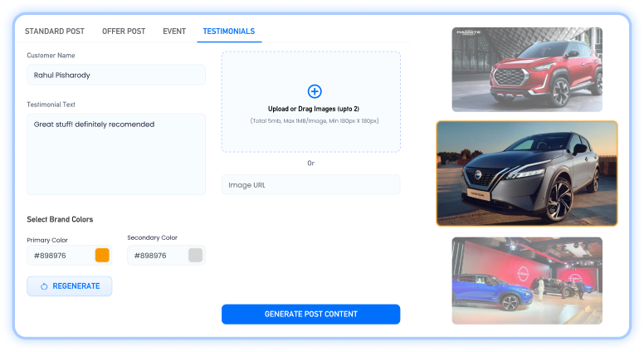Focus the Testimonial Text box

click(x=116, y=154)
